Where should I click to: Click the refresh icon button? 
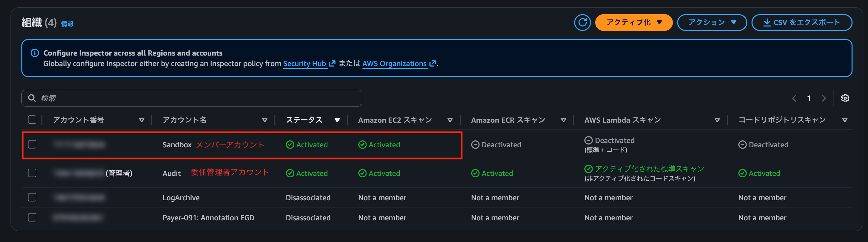coord(582,23)
